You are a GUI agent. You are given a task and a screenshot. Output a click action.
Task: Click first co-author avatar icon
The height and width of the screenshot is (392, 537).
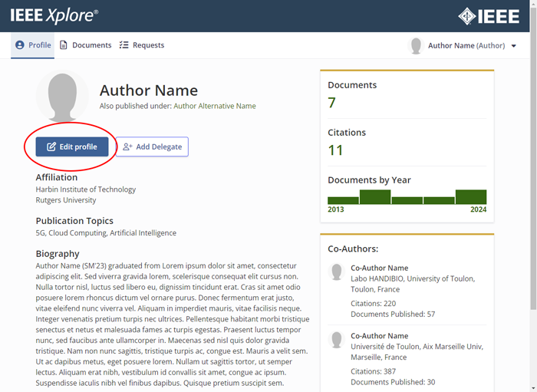[x=336, y=272]
